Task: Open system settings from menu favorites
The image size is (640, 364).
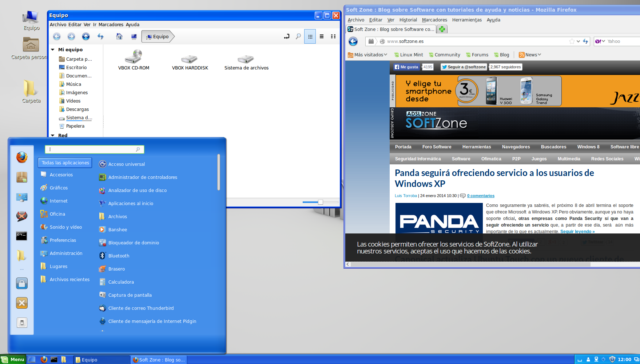Action: click(22, 197)
